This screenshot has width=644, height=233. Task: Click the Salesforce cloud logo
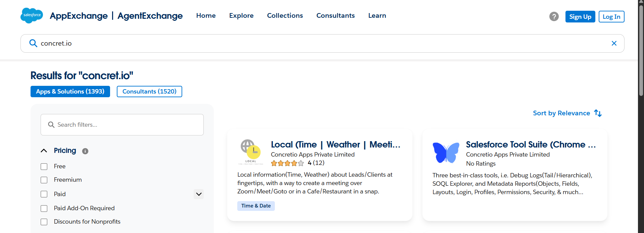pos(32,15)
